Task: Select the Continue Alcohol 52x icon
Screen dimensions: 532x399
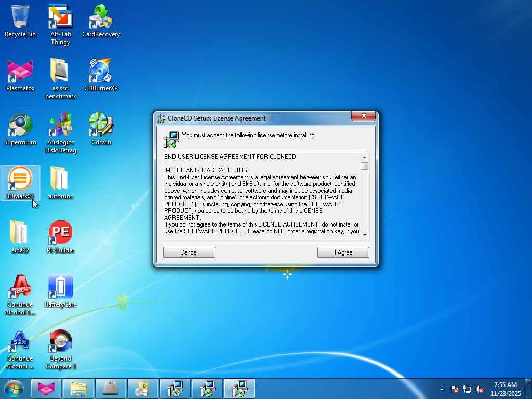Action: coord(20,349)
